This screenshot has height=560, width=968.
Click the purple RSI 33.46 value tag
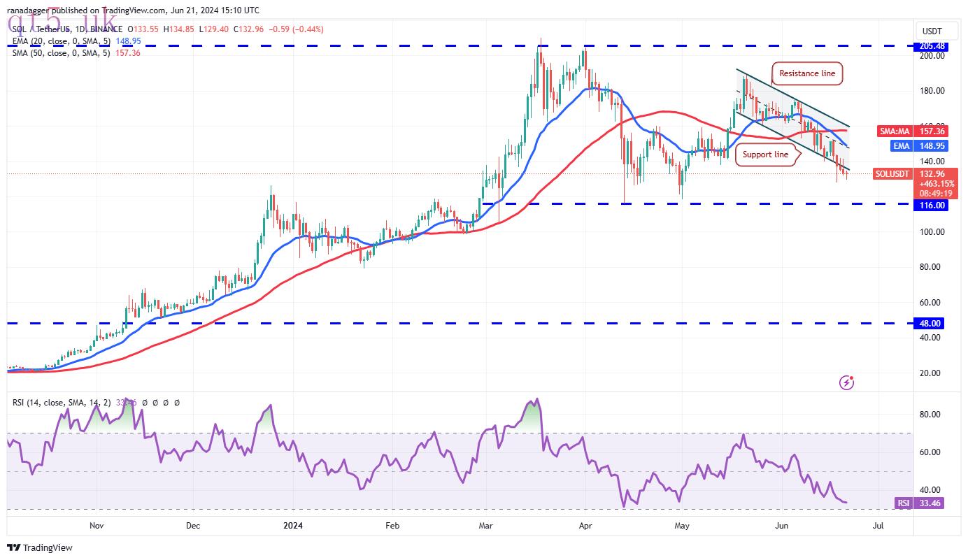(x=920, y=503)
